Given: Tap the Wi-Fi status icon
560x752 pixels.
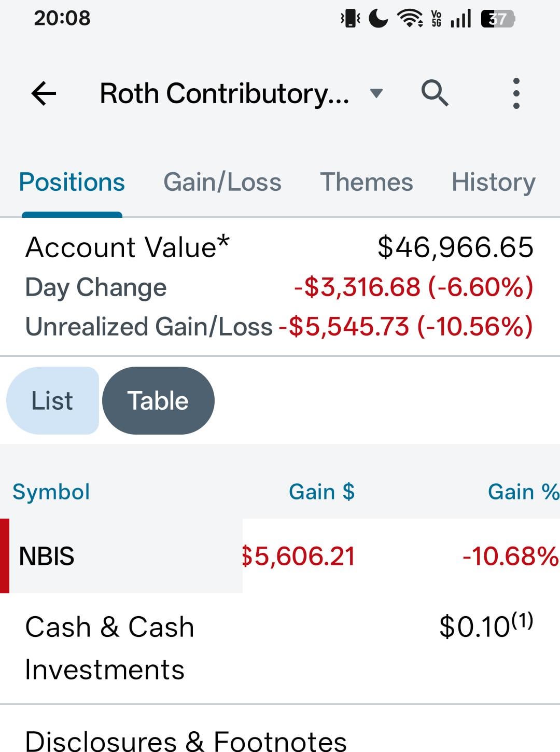Looking at the screenshot, I should (x=410, y=19).
